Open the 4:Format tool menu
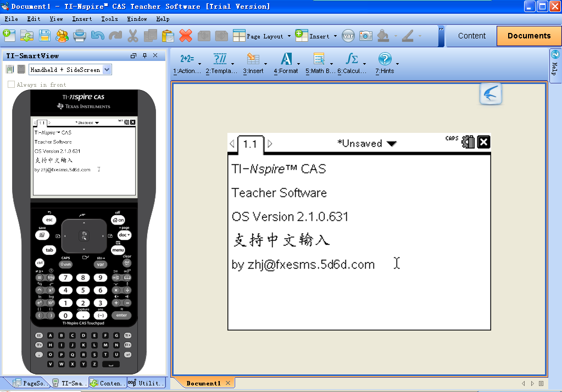Image resolution: width=562 pixels, height=392 pixels. [x=286, y=63]
